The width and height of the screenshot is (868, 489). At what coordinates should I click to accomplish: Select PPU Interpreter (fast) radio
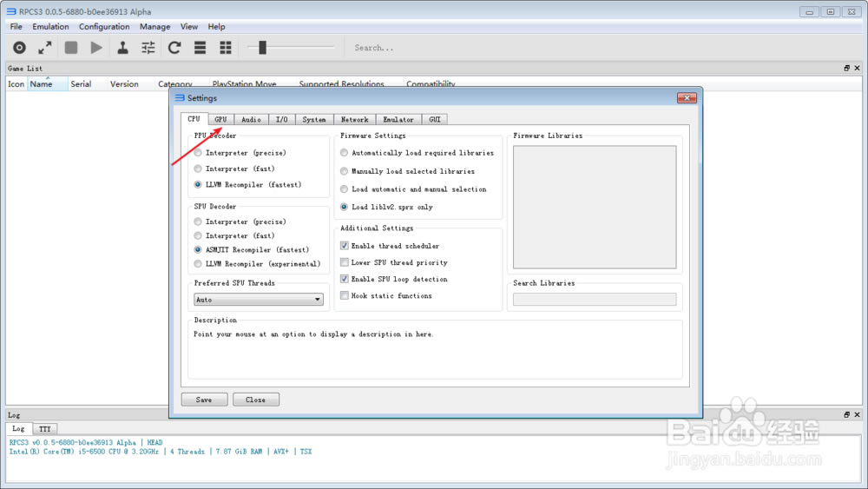pos(198,169)
